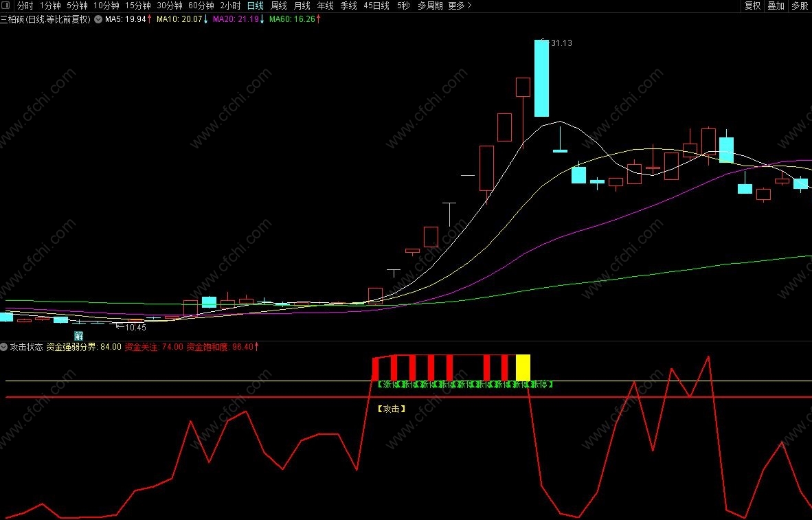Click the 【攻击】 signal label
Viewport: 812px width, 520px height.
[x=392, y=409]
